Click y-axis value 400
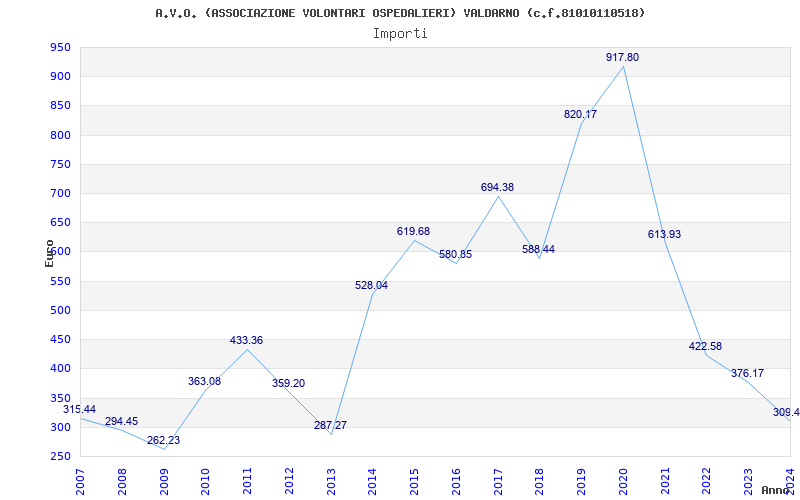This screenshot has height=500, width=800. pyautogui.click(x=60, y=368)
